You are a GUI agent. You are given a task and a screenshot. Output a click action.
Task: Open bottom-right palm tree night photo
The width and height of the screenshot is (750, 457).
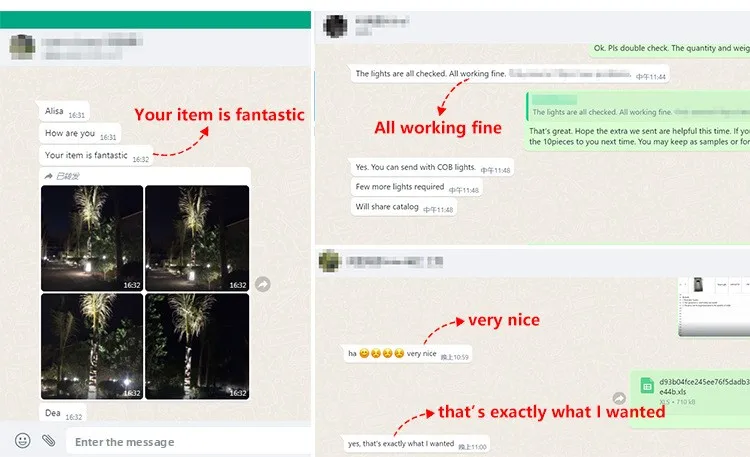pyautogui.click(x=197, y=346)
